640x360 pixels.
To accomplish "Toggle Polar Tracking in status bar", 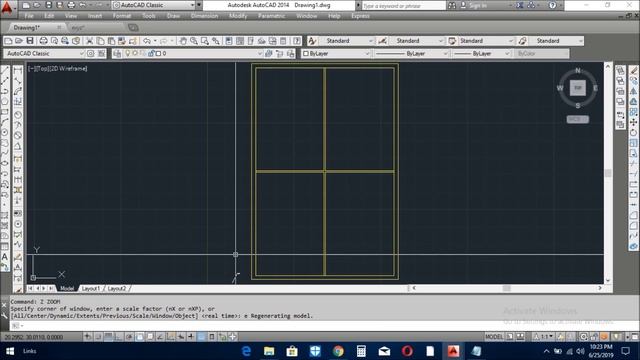I will click(x=129, y=337).
